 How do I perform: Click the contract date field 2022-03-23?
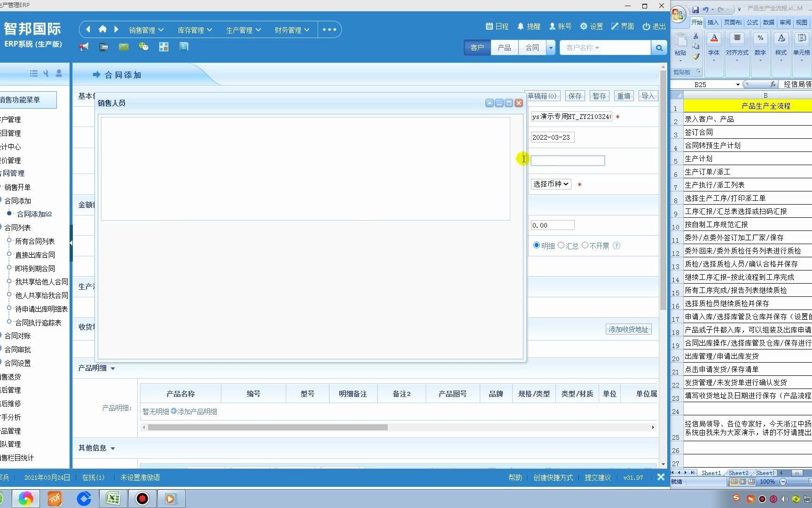553,137
